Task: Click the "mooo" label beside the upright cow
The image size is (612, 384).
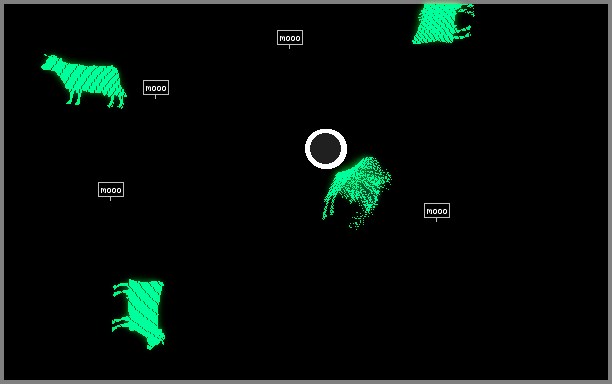Action: click(156, 88)
